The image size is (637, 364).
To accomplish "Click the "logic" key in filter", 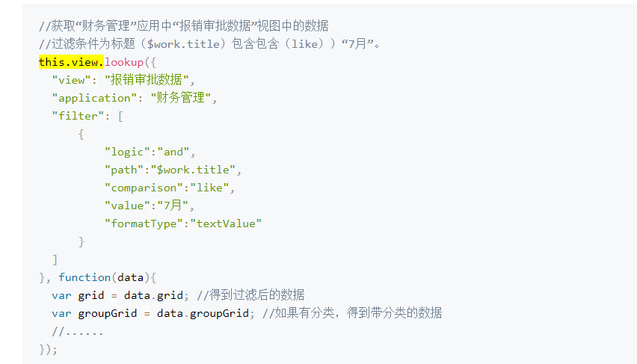I will [127, 152].
